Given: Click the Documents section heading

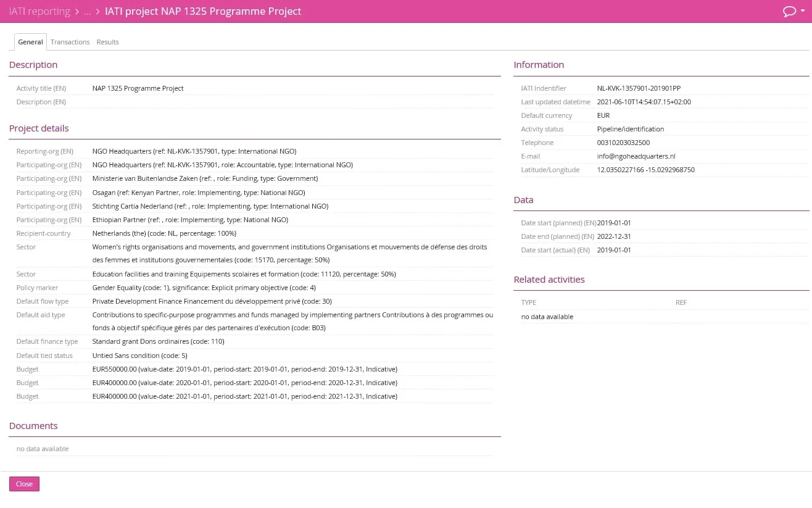Looking at the screenshot, I should click(33, 426).
